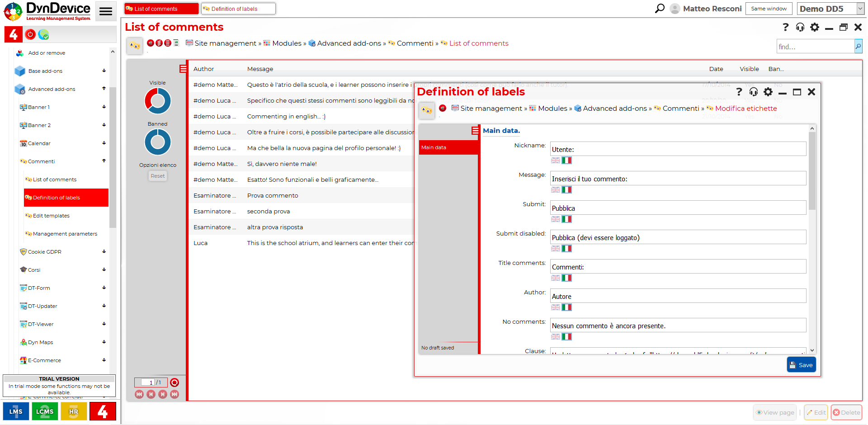Click the comments module icon in Definition of labels toolbar
This screenshot has width=868, height=425.
click(x=427, y=110)
